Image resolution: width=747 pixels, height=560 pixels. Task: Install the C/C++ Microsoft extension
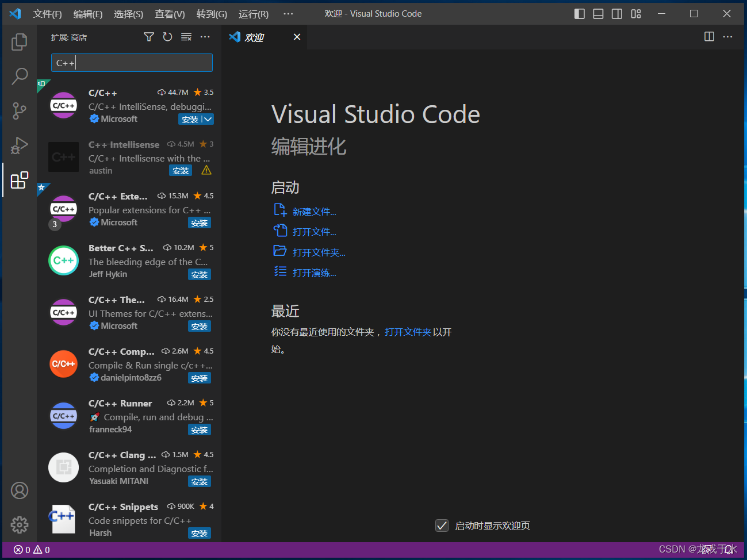tap(190, 119)
